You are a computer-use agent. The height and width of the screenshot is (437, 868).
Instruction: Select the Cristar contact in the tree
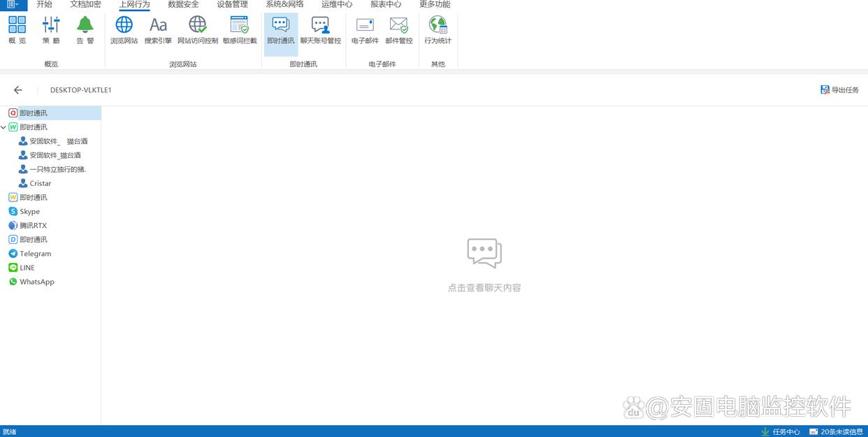(40, 183)
